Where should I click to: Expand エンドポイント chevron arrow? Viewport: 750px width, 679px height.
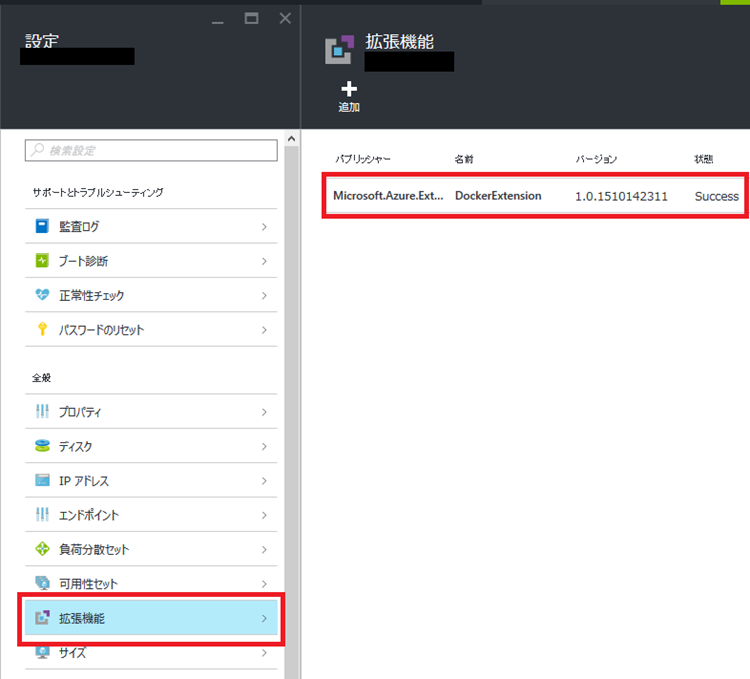[x=264, y=515]
